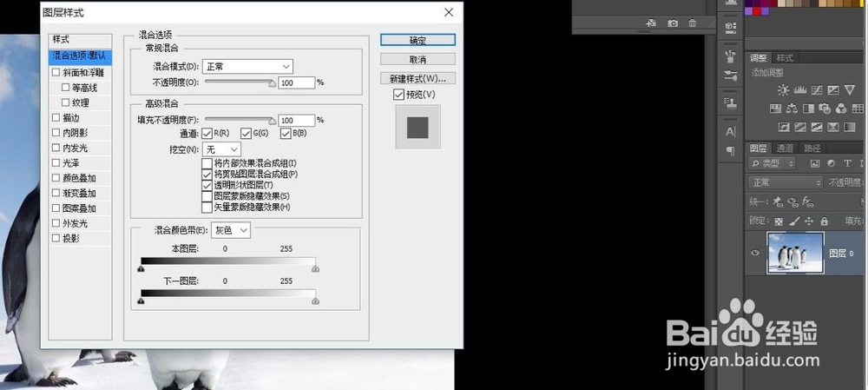868x390 pixels.
Task: Enable 内阴影 checkbox
Action: click(x=56, y=133)
